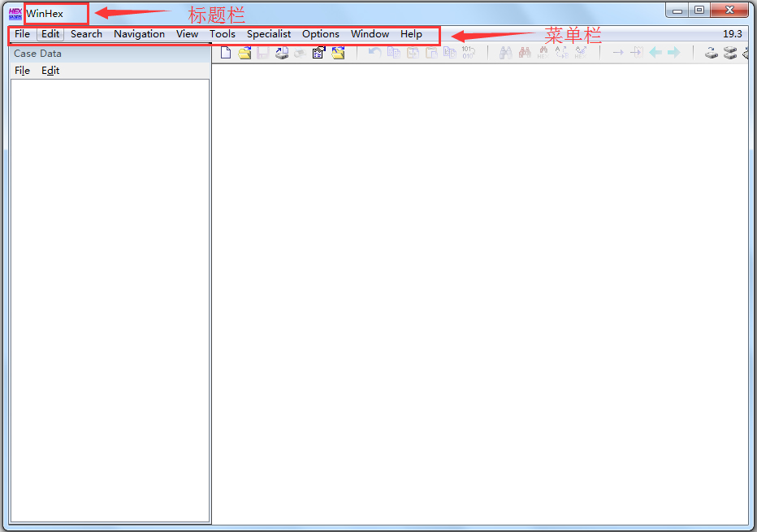757x532 pixels.
Task: Open file Properties via clipboard-hand icon
Action: point(318,53)
